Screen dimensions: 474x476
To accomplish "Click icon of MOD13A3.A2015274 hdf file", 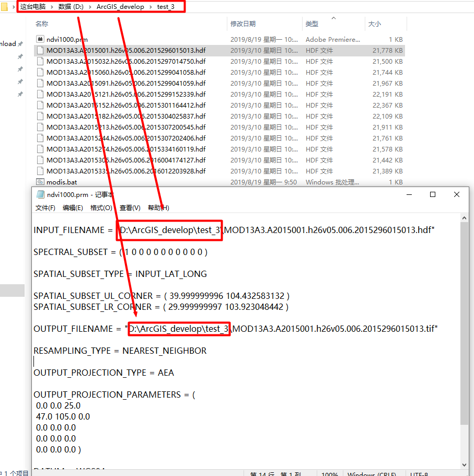I will click(x=40, y=149).
